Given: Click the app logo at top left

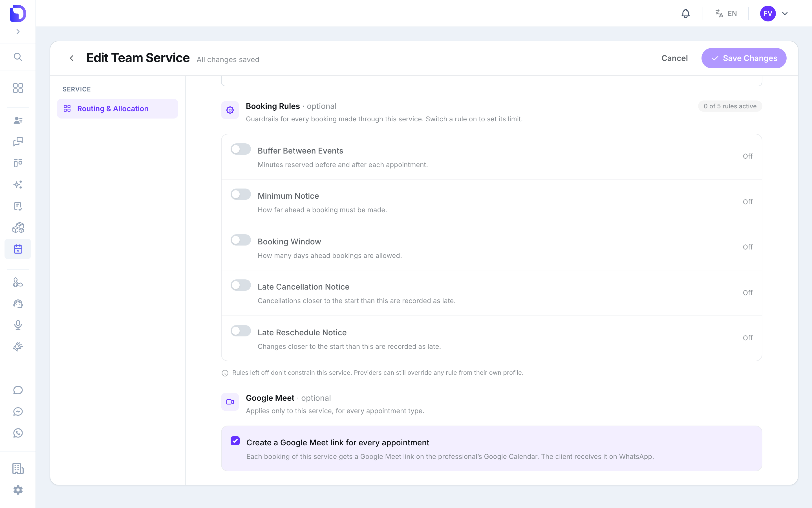Looking at the screenshot, I should coord(18,14).
